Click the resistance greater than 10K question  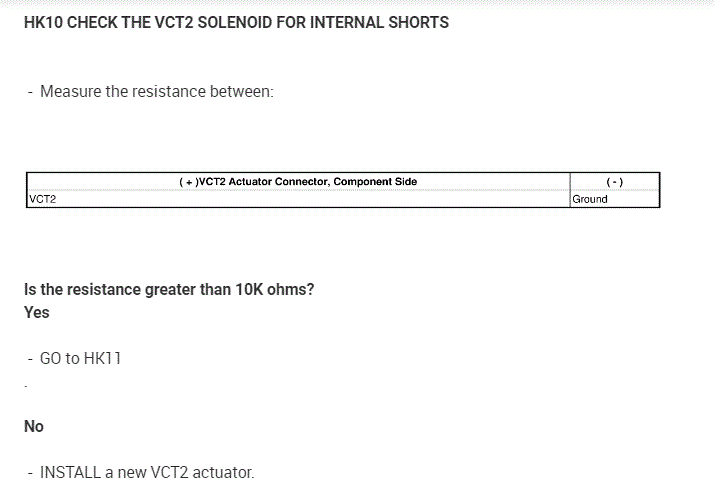[169, 290]
